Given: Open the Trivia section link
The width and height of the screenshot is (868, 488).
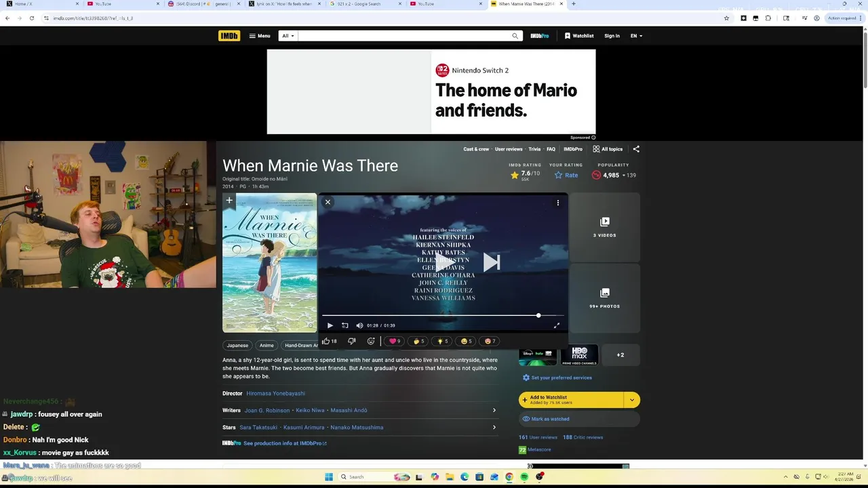Looking at the screenshot, I should pos(534,149).
